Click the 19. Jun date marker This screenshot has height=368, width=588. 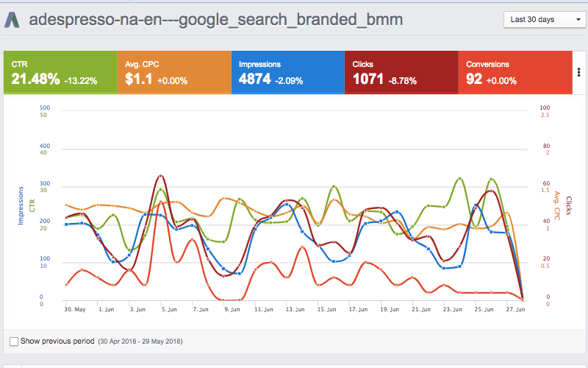[x=391, y=310]
